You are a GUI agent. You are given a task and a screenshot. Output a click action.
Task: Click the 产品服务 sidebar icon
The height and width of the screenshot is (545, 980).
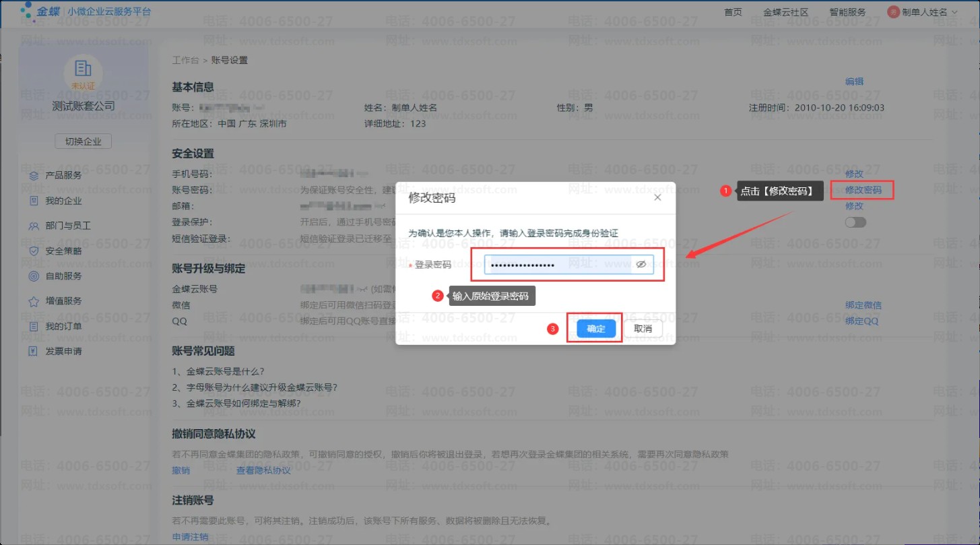click(x=34, y=175)
